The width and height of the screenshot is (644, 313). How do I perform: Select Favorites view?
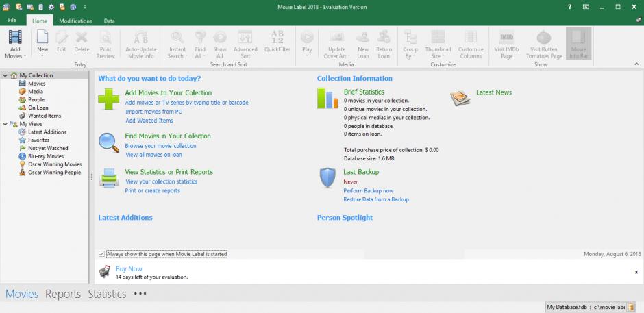point(38,140)
